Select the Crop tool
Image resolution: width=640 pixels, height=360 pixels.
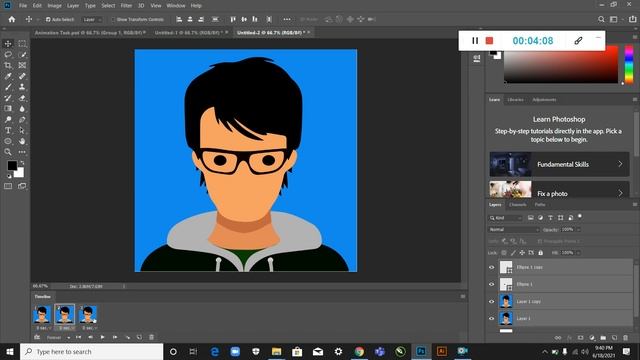pyautogui.click(x=8, y=65)
